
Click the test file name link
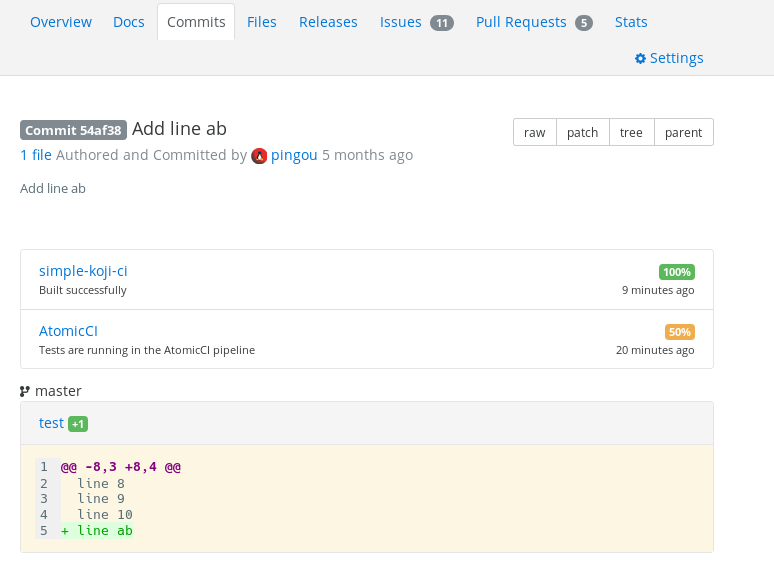pos(51,423)
